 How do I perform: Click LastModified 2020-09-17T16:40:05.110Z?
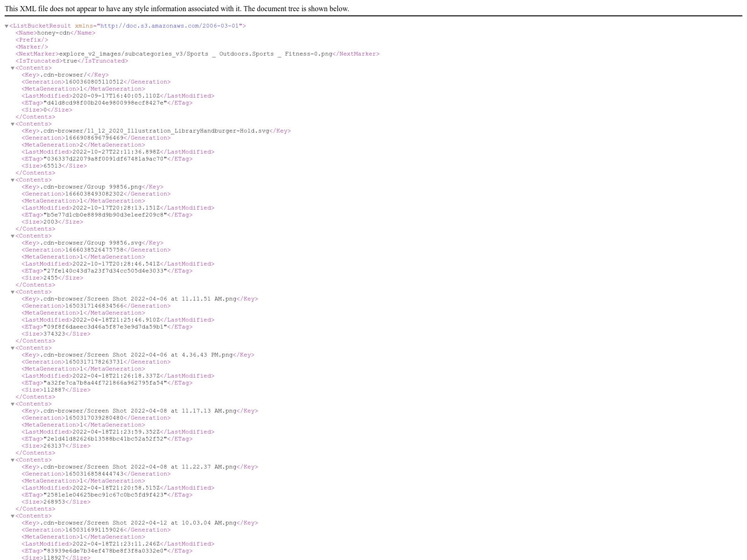coord(116,96)
